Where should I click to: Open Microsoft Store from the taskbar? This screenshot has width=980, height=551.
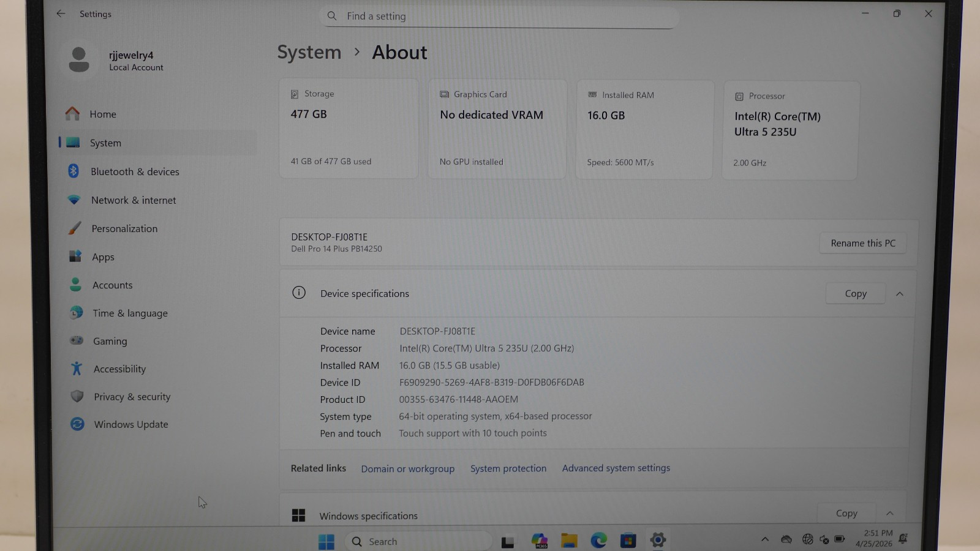click(x=628, y=540)
